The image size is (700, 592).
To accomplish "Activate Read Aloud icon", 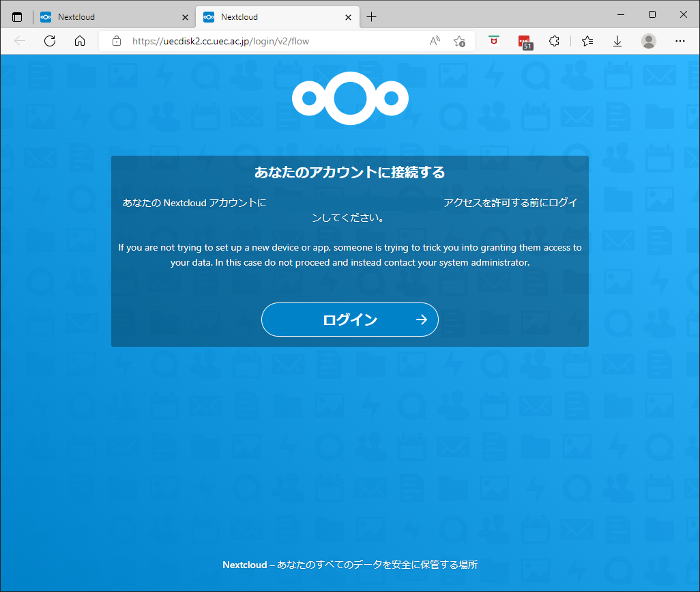I will coord(435,41).
